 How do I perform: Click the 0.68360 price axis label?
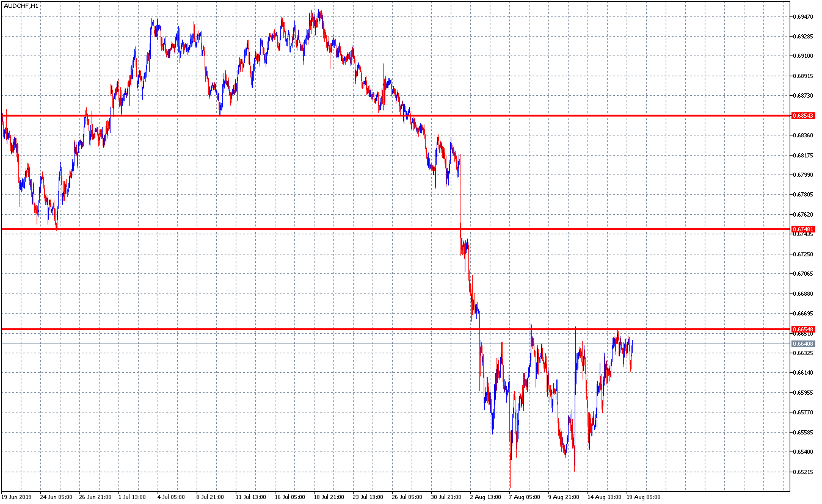803,135
